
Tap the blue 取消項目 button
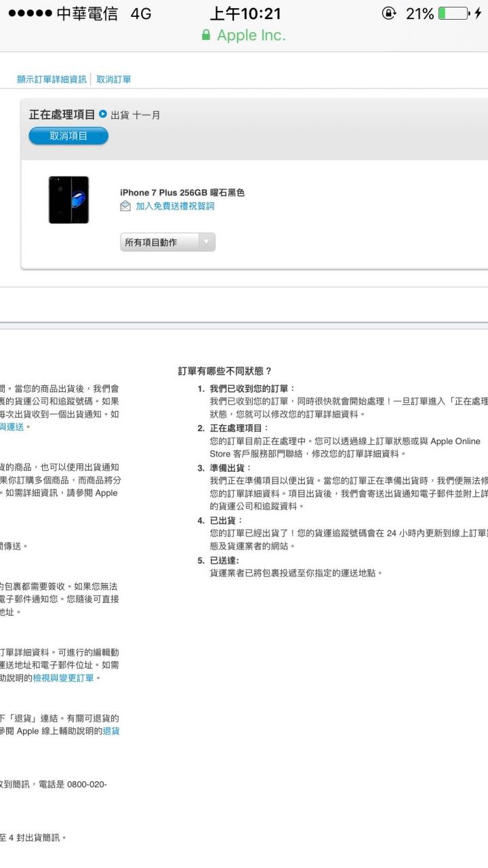tap(68, 136)
